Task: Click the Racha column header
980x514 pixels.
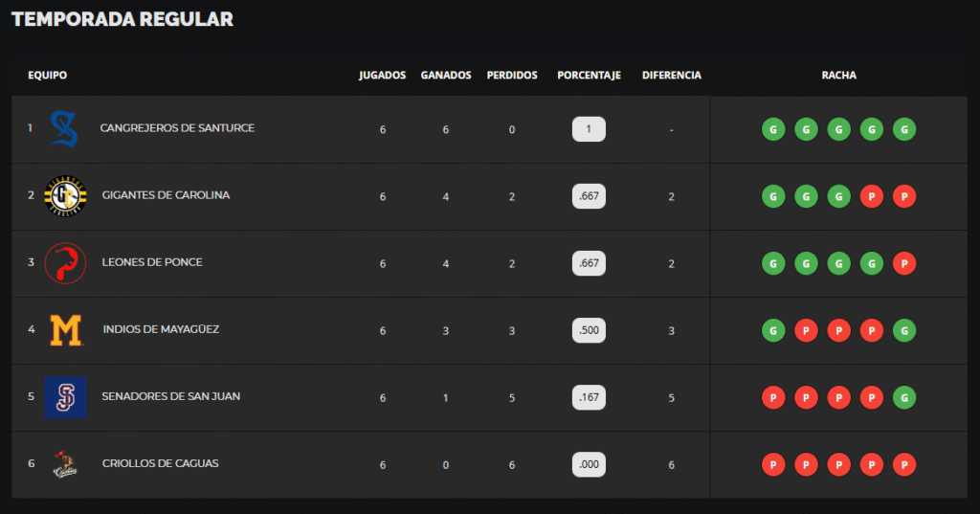Action: point(838,76)
